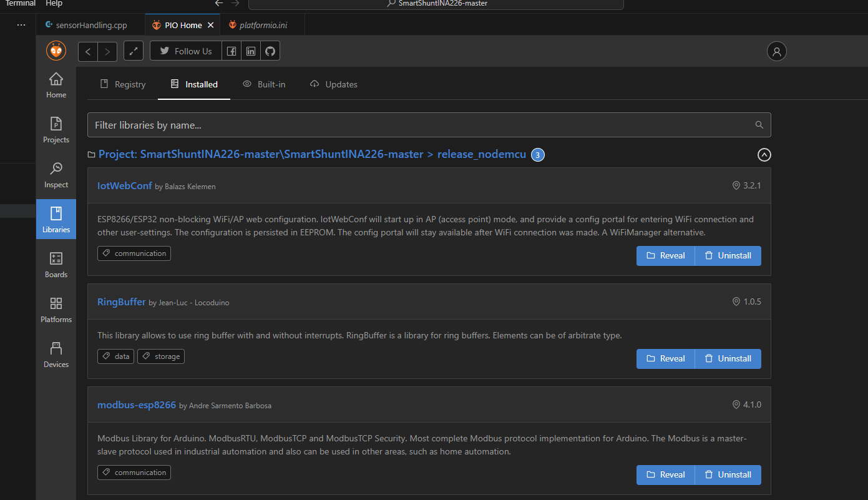Uninstall the RingBuffer library
The height and width of the screenshot is (500, 868).
point(728,358)
